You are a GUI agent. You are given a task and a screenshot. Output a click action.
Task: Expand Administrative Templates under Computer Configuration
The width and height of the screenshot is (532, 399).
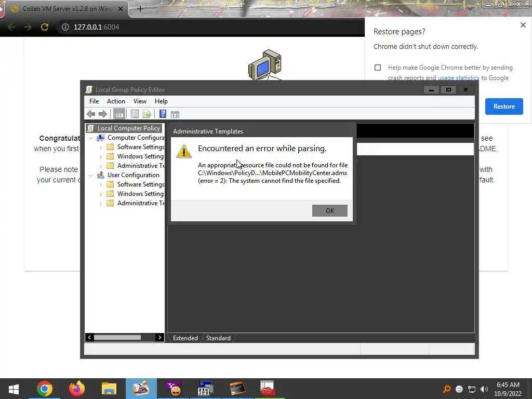(x=100, y=166)
